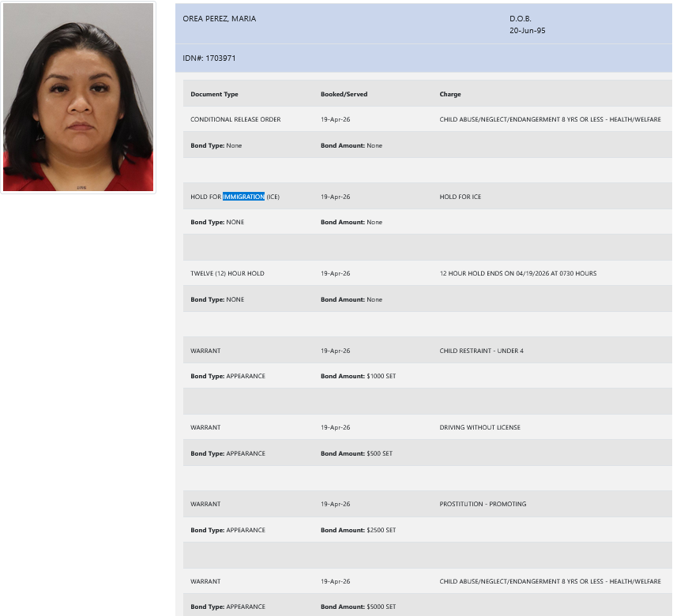Click the booking photo thumbnail

click(78, 97)
